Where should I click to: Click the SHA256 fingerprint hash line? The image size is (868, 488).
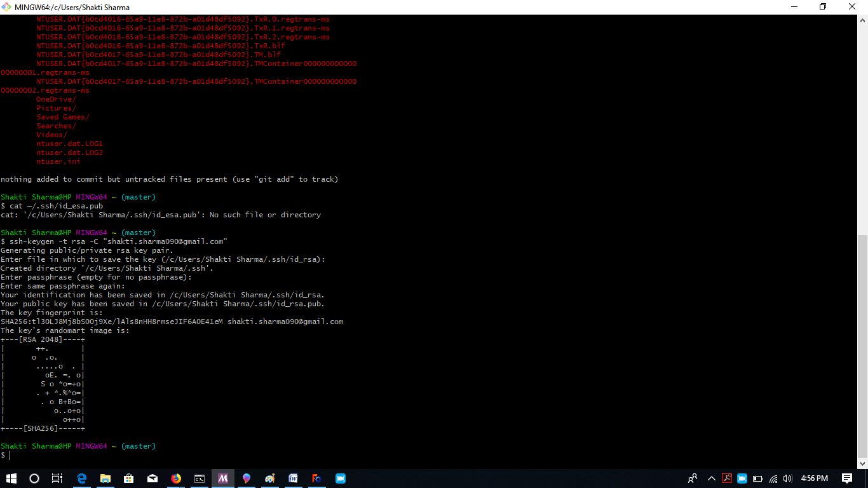click(x=172, y=322)
